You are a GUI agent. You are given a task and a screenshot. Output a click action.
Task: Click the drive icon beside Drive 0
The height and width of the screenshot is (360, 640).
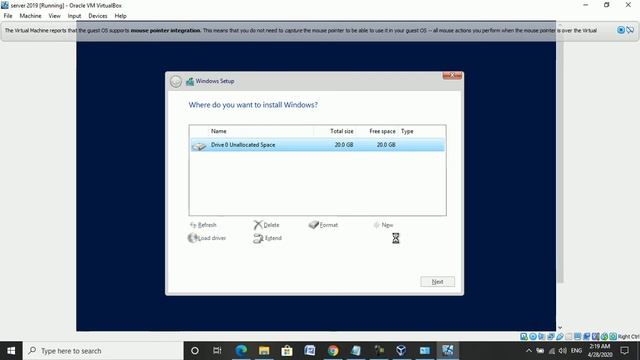pyautogui.click(x=199, y=146)
